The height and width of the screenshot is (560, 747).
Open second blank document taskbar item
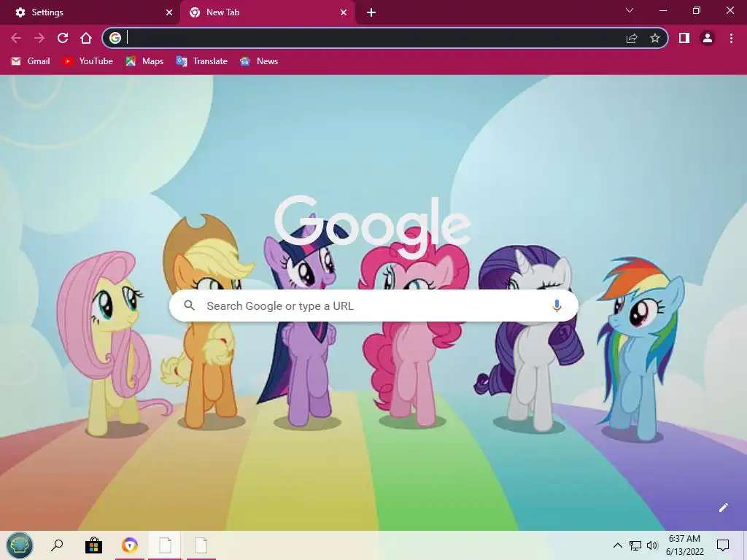point(201,545)
